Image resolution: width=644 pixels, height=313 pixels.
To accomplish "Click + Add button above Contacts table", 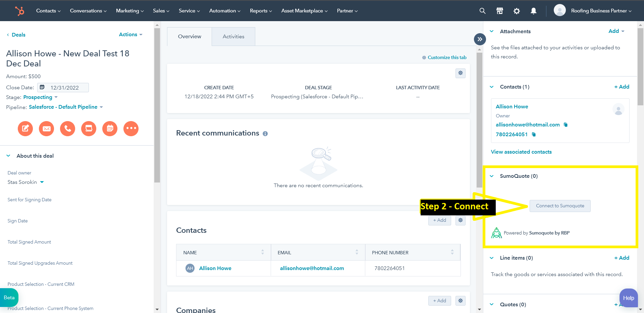I will (439, 220).
